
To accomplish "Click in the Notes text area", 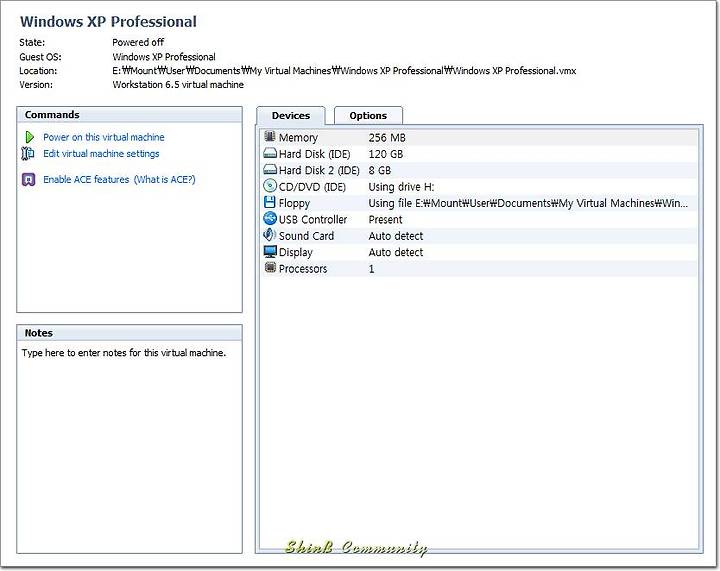I will [129, 447].
